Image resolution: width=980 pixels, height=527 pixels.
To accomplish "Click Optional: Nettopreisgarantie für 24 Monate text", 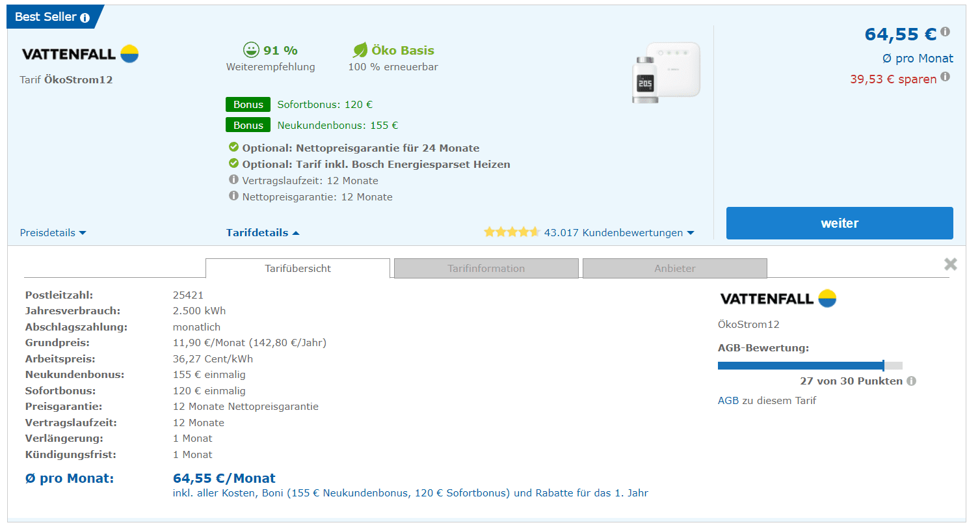I will tap(361, 148).
